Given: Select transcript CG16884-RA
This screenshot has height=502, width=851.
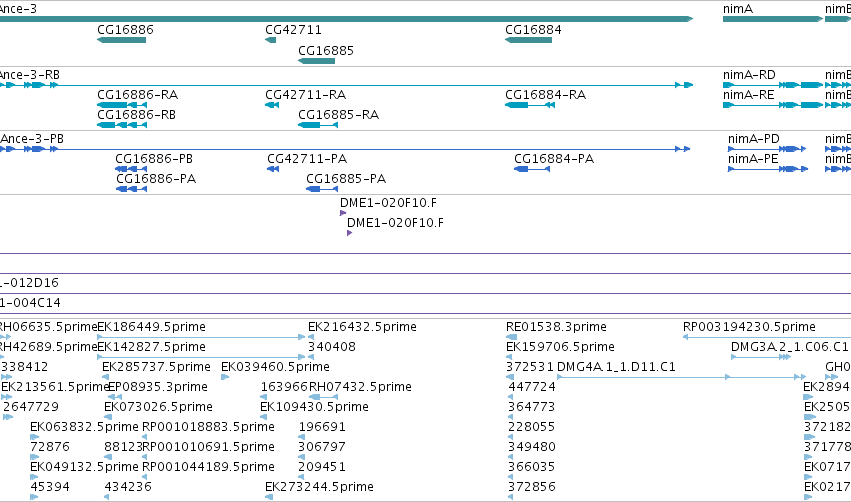Looking at the screenshot, I should tap(530, 105).
